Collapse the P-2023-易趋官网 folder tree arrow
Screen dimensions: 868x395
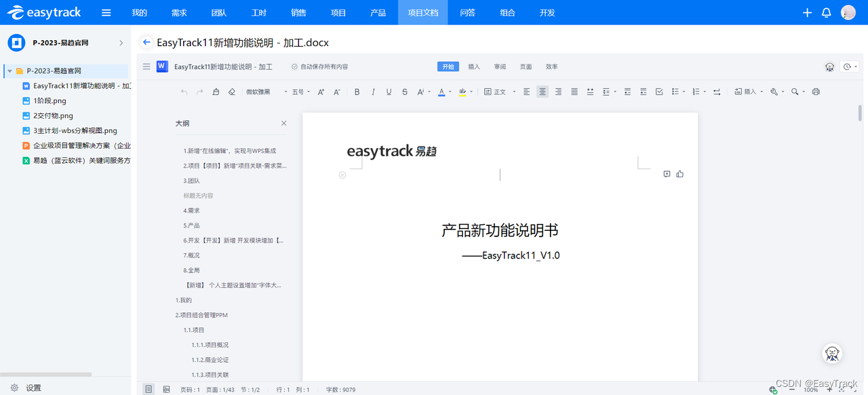click(9, 71)
